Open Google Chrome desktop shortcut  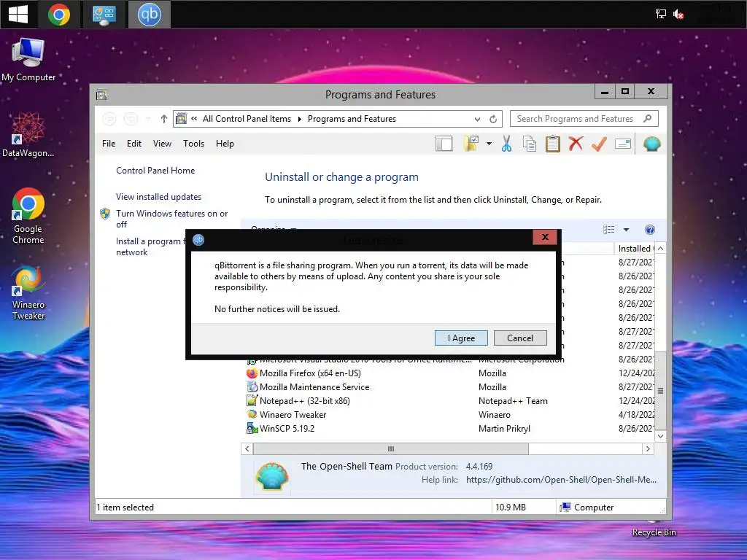tap(28, 216)
